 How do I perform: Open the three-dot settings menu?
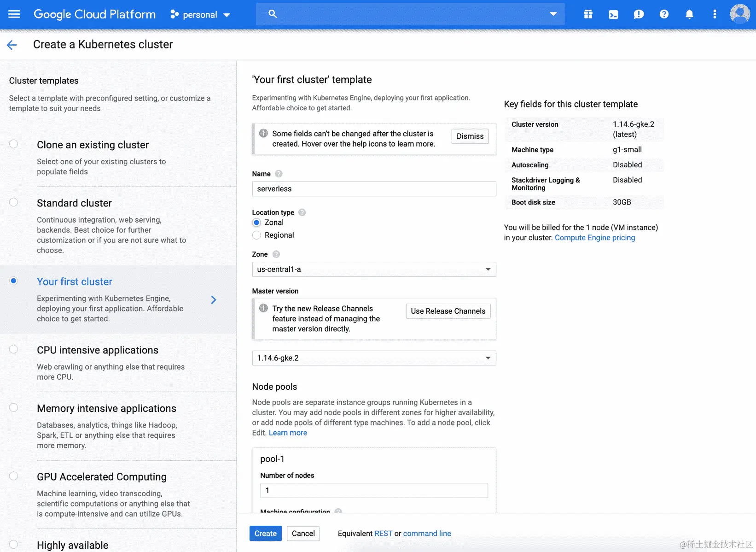point(715,14)
